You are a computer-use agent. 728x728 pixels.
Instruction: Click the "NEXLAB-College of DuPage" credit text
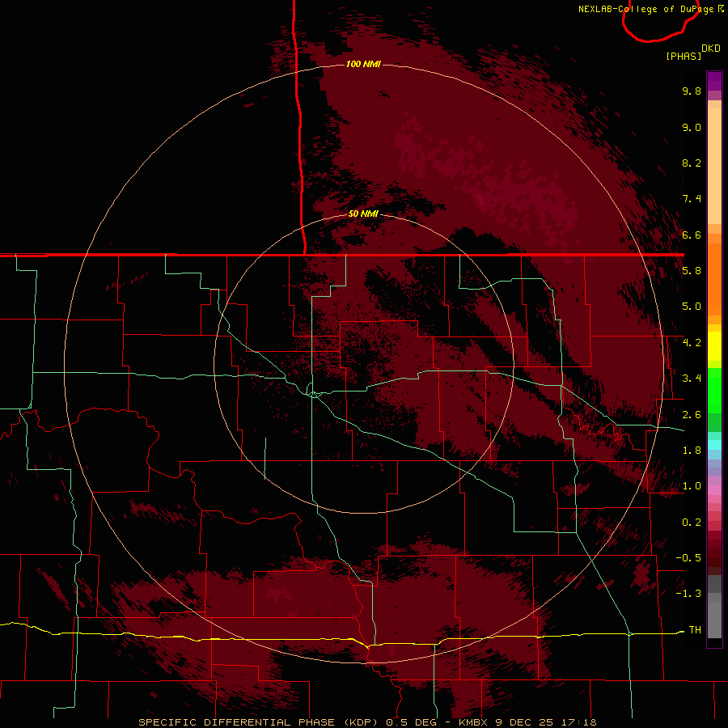point(645,9)
